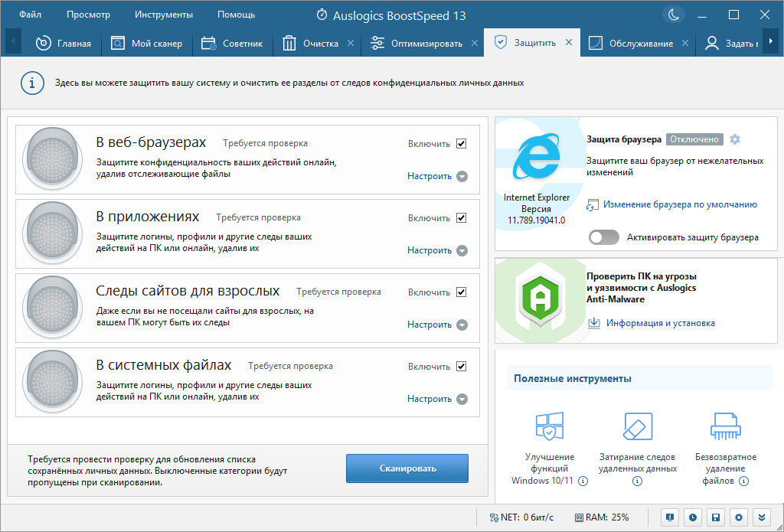Open settings gear in status bar
The image size is (784, 532).
pyautogui.click(x=739, y=517)
